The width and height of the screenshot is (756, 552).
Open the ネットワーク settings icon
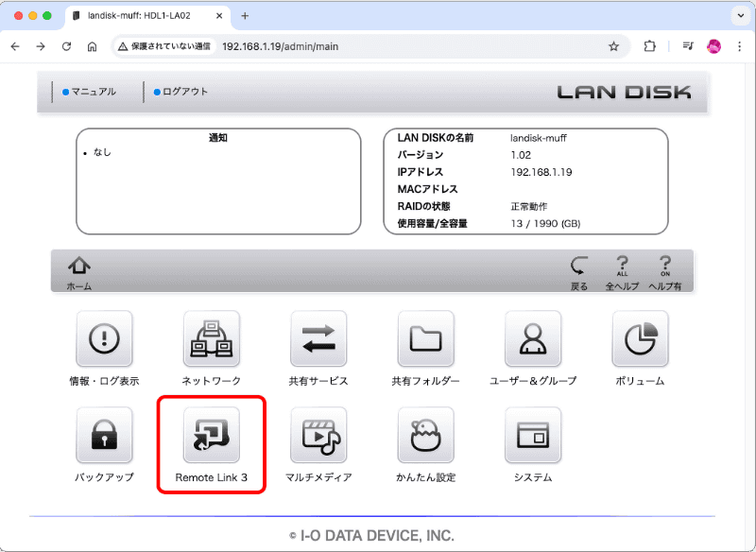(211, 339)
